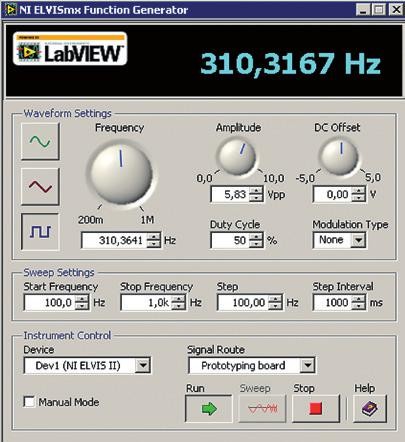Increase Start Frequency with up arrow
Screen dimensions: 405x442
tap(82, 299)
